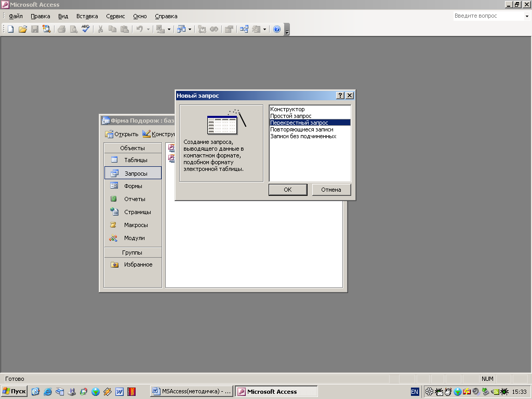Select Макросы in Objects pane
The height and width of the screenshot is (399, 532).
[132, 225]
